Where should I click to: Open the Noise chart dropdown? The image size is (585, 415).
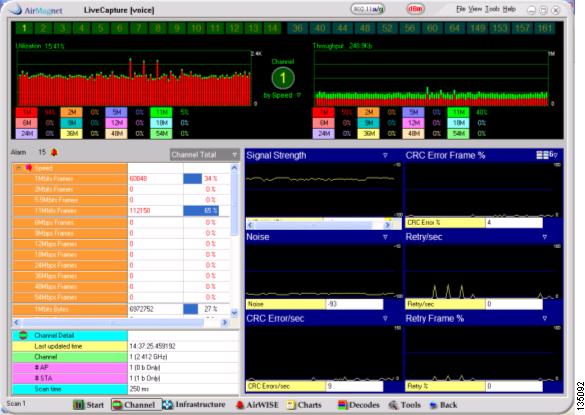tap(385, 237)
